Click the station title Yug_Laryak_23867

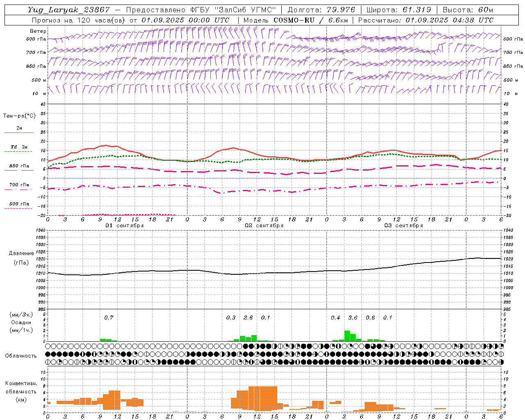pyautogui.click(x=69, y=10)
